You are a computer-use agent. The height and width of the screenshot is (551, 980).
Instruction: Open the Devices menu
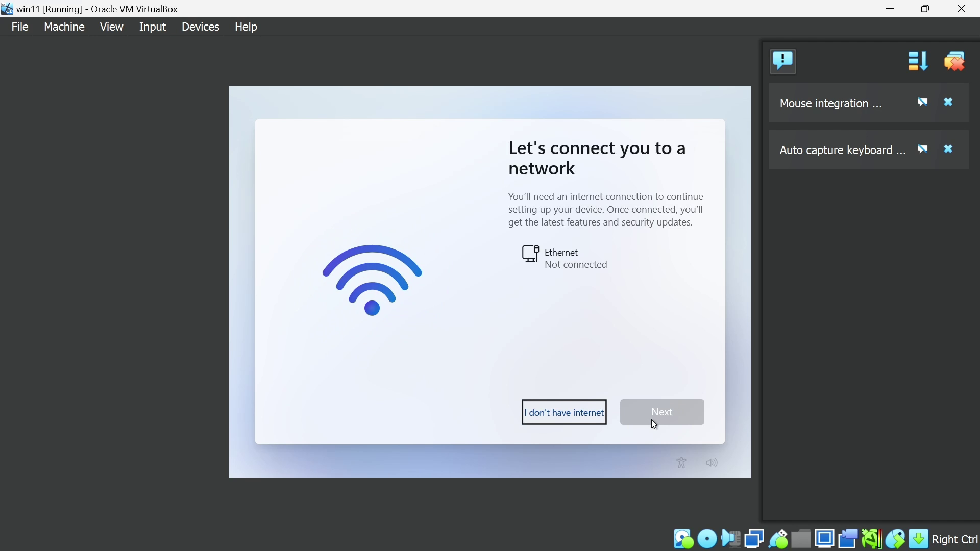[x=201, y=27]
